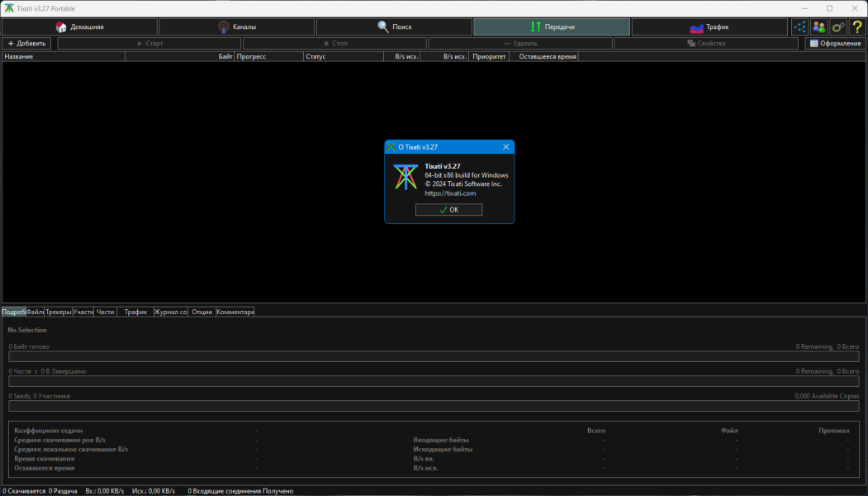The width and height of the screenshot is (868, 496).
Task: Click the Tixati logo in About dialog
Action: 406,178
